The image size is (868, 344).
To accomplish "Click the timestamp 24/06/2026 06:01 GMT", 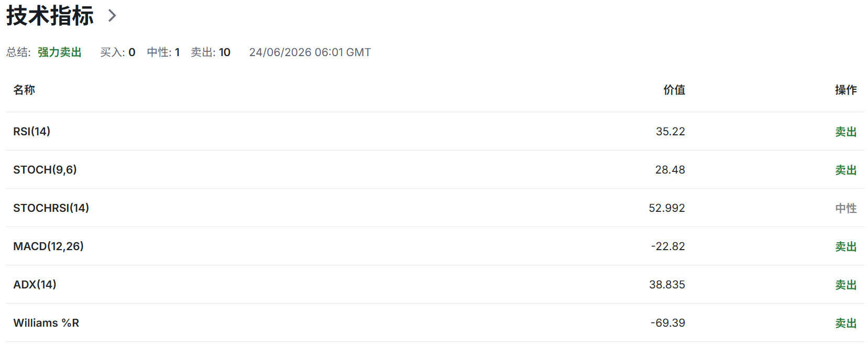I will point(310,52).
